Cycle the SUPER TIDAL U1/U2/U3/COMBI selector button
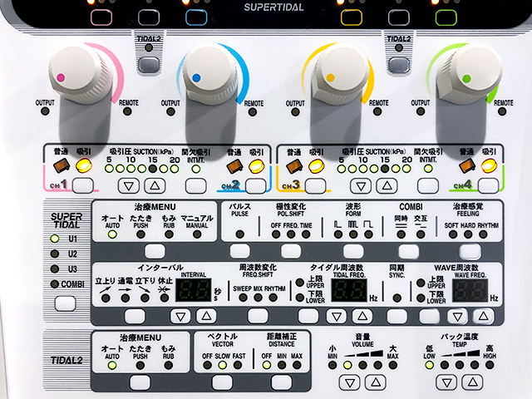 pos(65,303)
